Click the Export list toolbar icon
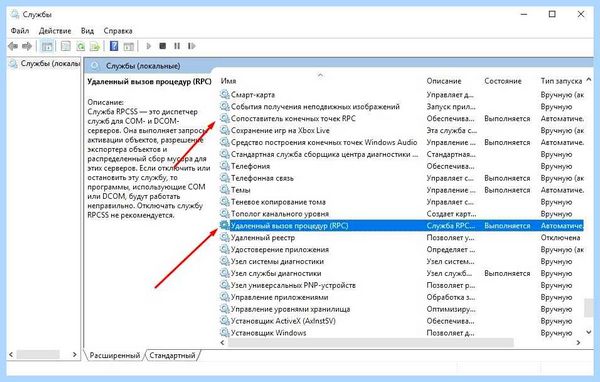Image resolution: width=600 pixels, height=382 pixels. (x=95, y=46)
